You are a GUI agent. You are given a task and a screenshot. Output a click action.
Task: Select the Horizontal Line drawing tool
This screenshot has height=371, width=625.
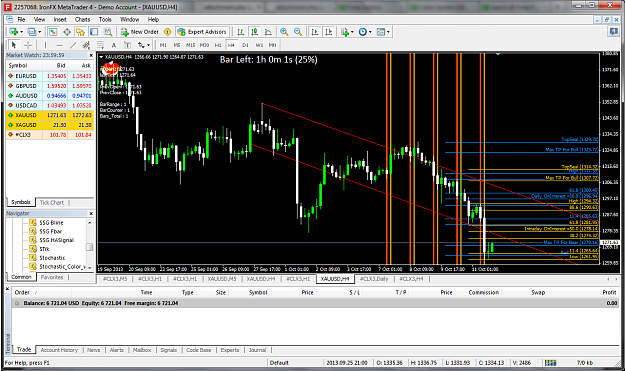(x=59, y=45)
